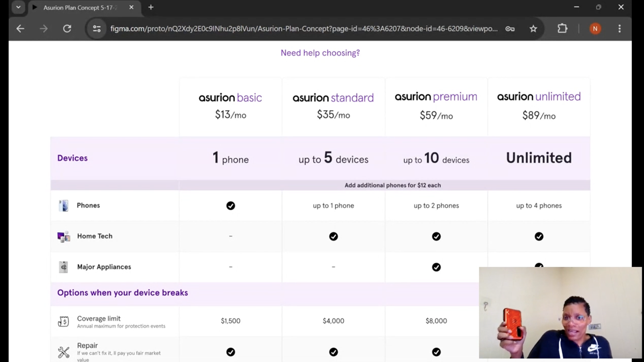Click the Home Tech row icon
This screenshot has width=644, height=362.
tap(64, 236)
